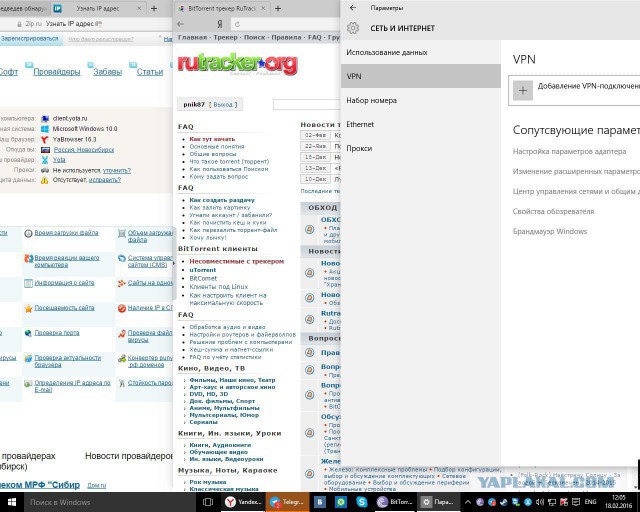Click the Зарегистрироваться button on 2ip
Image resolution: width=640 pixels, height=512 pixels.
29,39
